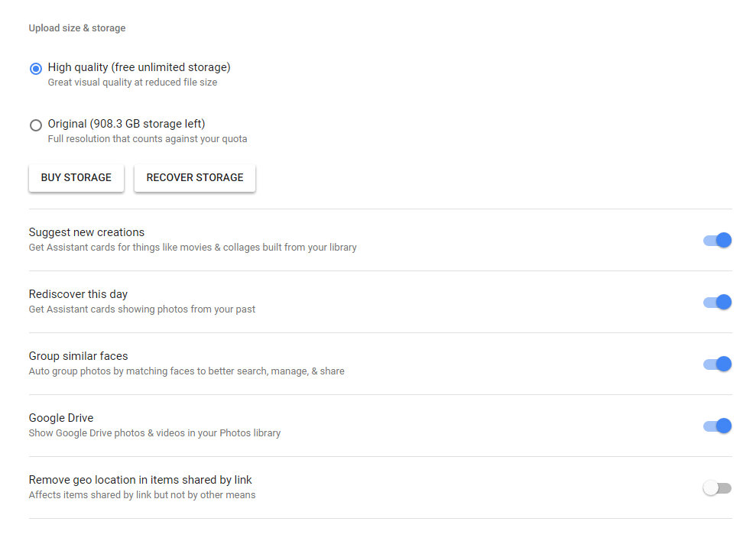The width and height of the screenshot is (756, 541).
Task: Click the "Original (908.3 GB storage left)" label
Action: (126, 124)
